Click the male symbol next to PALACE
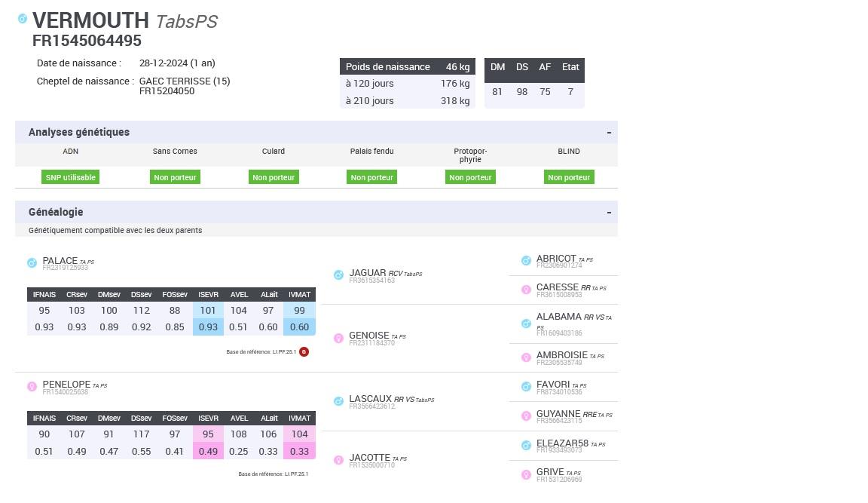The image size is (868, 503). pos(32,263)
